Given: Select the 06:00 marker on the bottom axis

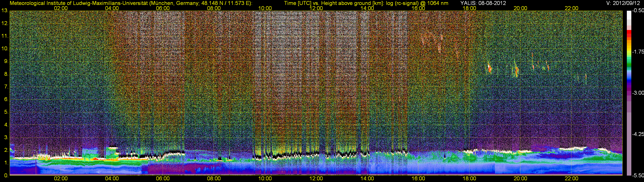Looking at the screenshot, I should (163, 179).
